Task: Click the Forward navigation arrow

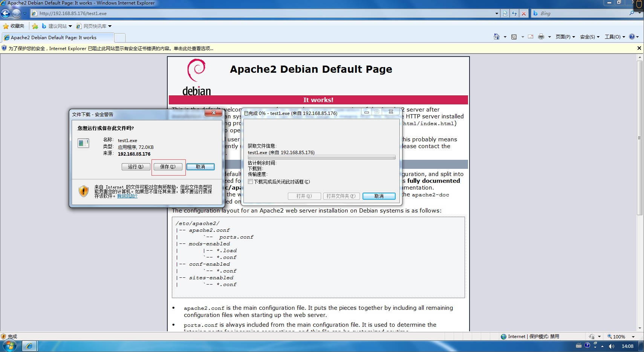Action: point(16,14)
